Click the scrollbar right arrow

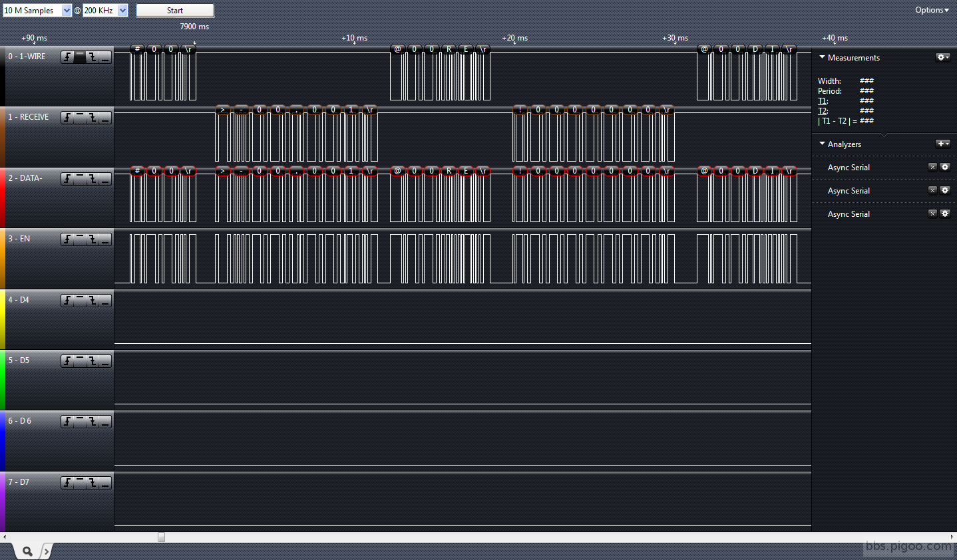[x=952, y=537]
